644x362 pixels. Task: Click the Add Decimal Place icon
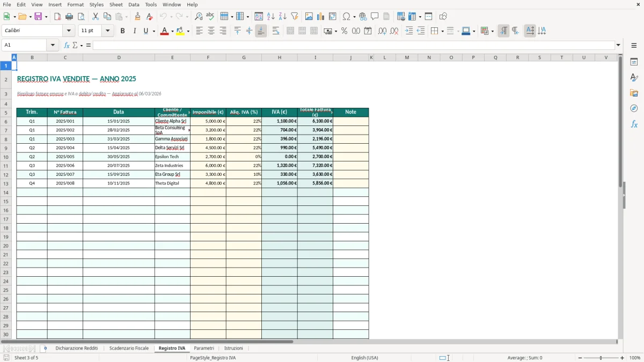coord(382,31)
